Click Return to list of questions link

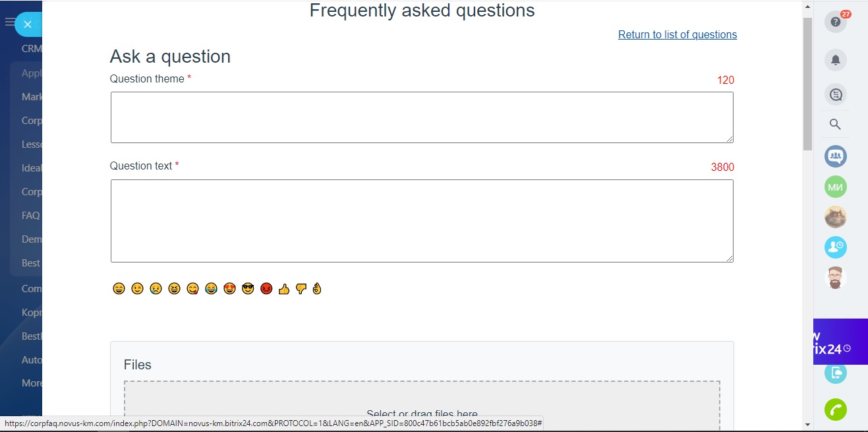pyautogui.click(x=678, y=34)
